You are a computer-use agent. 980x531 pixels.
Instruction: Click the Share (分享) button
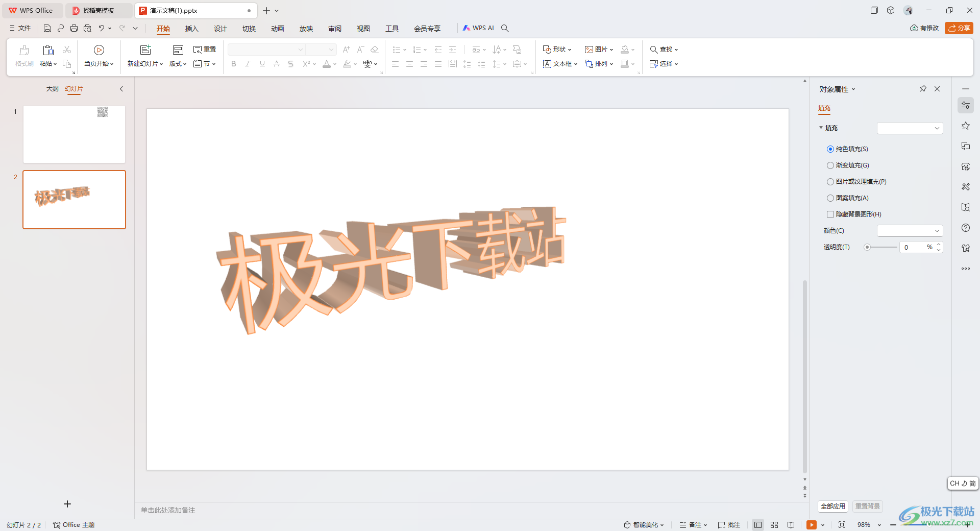click(959, 28)
